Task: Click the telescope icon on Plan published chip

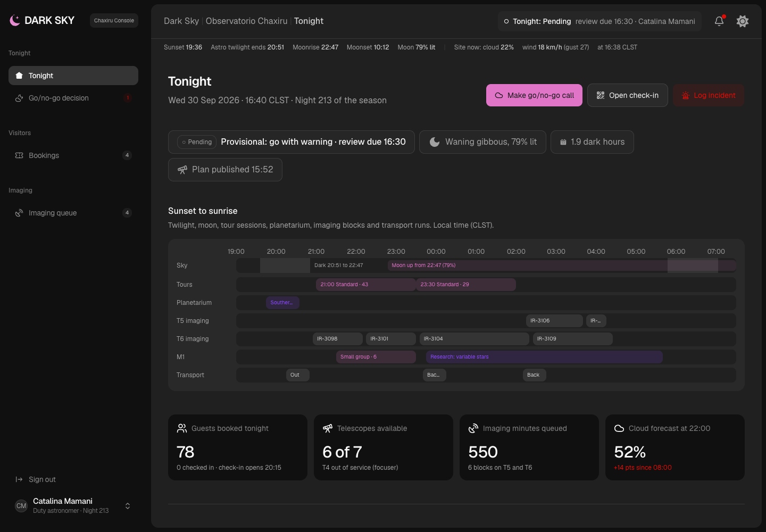Action: point(182,170)
